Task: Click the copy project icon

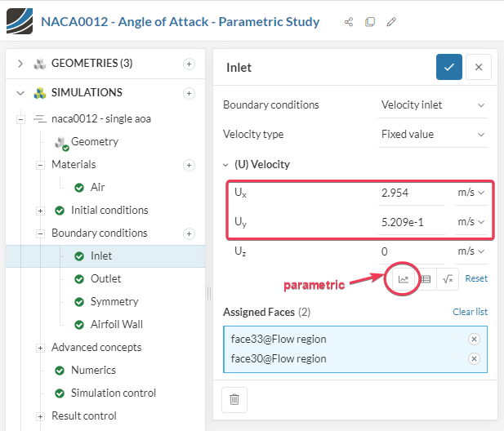Action: coord(370,22)
